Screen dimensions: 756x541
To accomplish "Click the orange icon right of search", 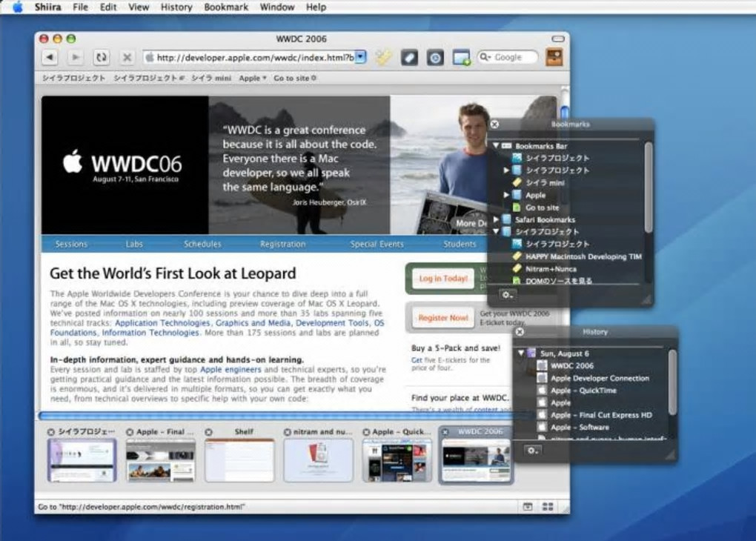I will [554, 57].
